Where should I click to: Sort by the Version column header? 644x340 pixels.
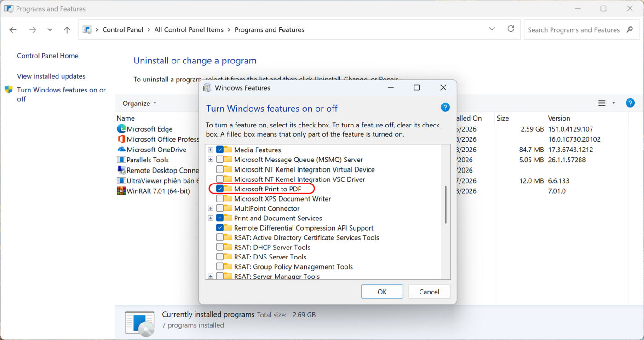[559, 118]
